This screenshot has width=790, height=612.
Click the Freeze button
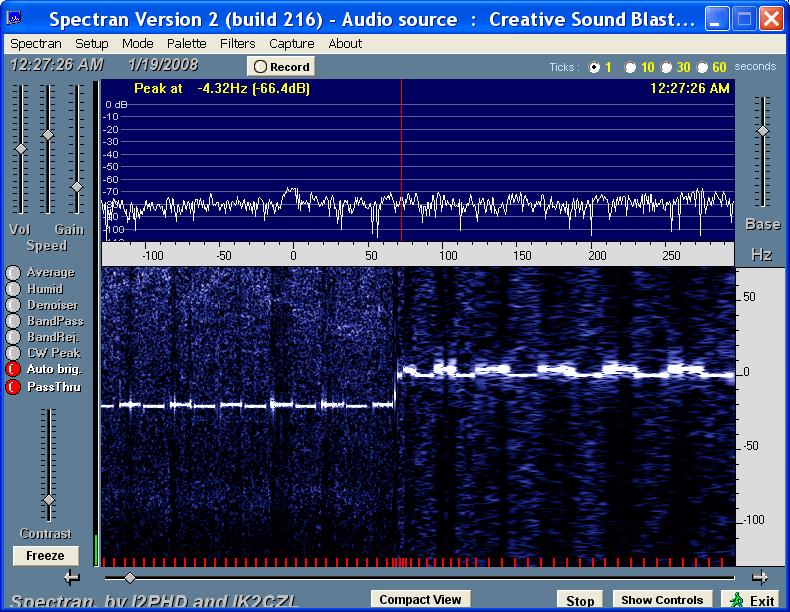tap(45, 556)
